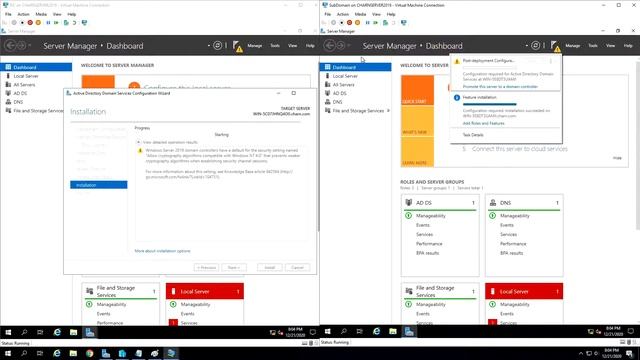Save state of left VM using orange button

pyautogui.click(x=38, y=23)
